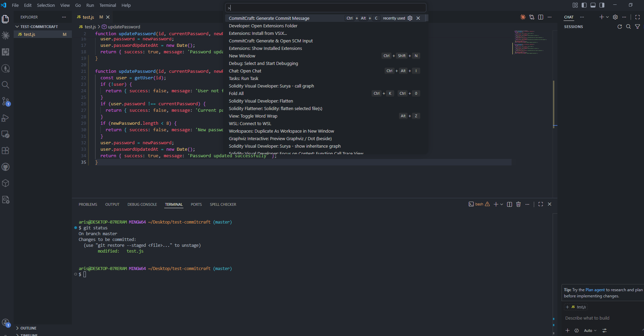Image resolution: width=644 pixels, height=336 pixels.
Task: Split the editor to the right
Action: pos(541,17)
